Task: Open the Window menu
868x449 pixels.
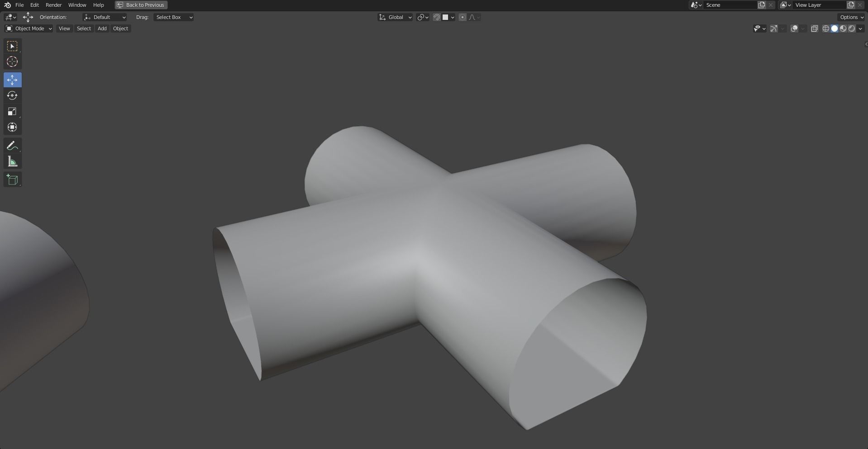Action: pyautogui.click(x=77, y=5)
